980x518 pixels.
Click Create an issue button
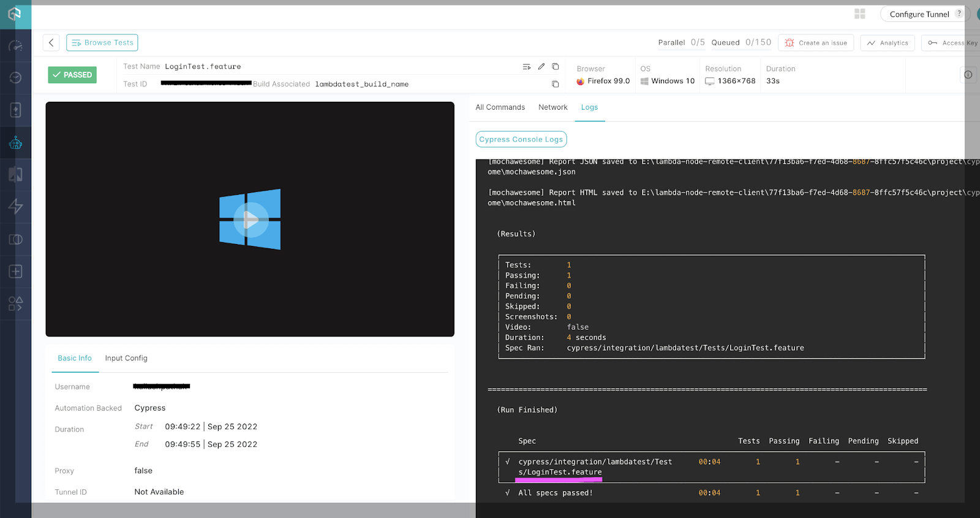[816, 43]
